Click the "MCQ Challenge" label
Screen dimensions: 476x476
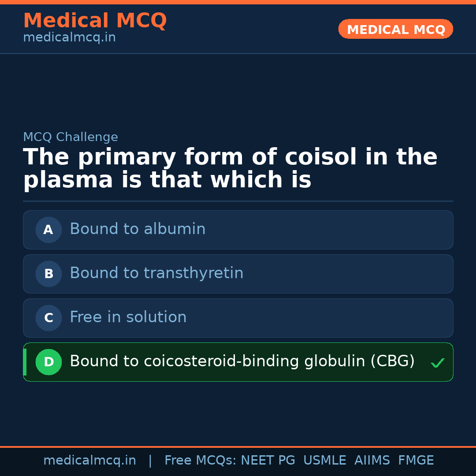pyautogui.click(x=71, y=138)
